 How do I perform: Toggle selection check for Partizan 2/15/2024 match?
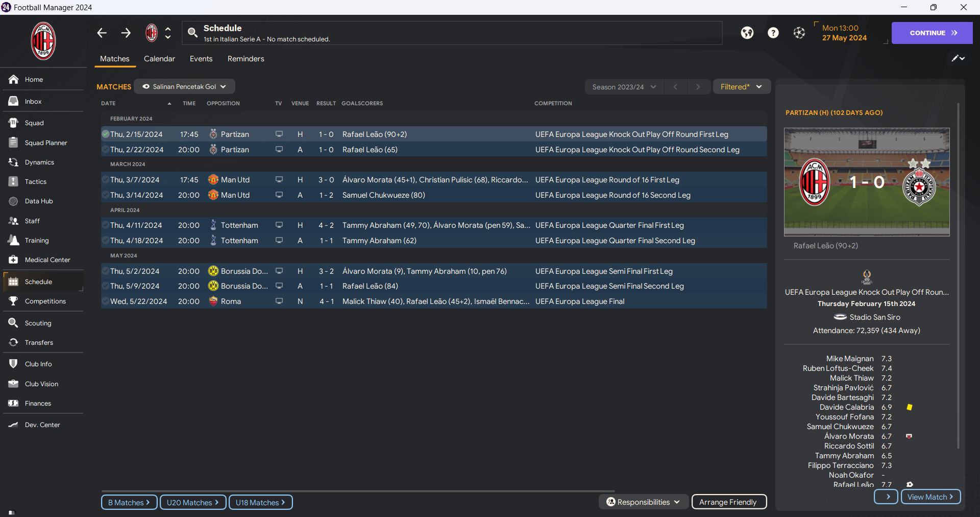click(x=106, y=134)
